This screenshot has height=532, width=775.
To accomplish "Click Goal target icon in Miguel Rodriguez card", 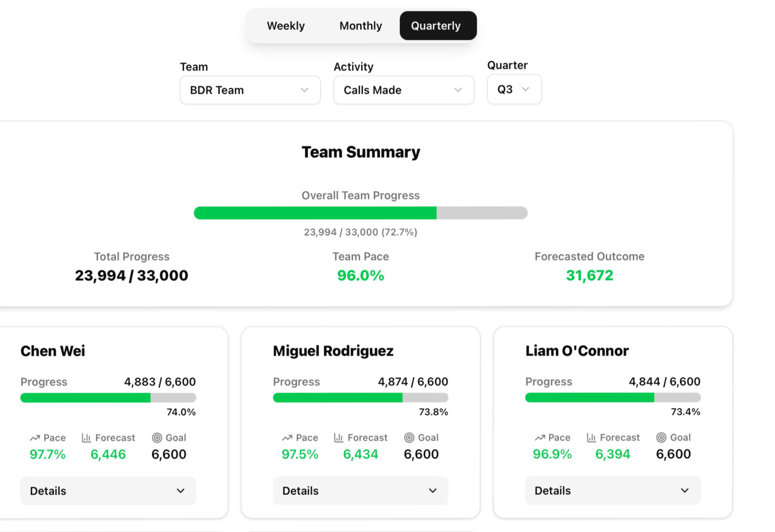I will click(409, 438).
